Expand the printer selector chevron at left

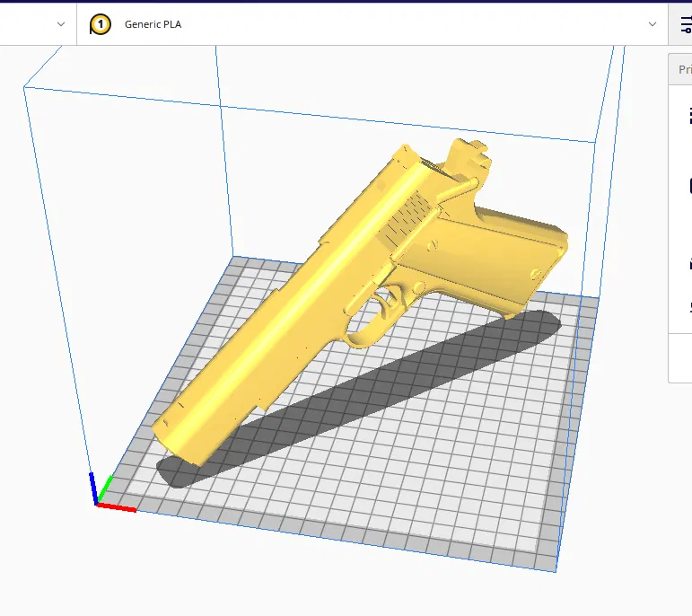[x=61, y=24]
